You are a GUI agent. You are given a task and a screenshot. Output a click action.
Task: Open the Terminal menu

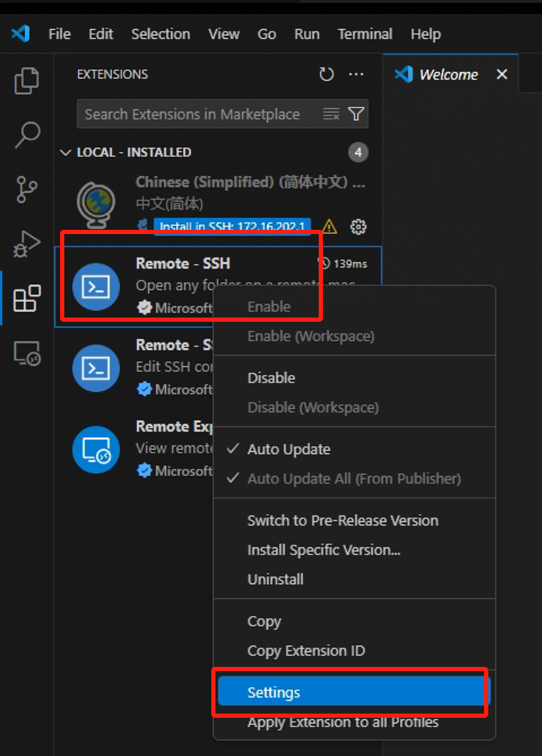pyautogui.click(x=365, y=34)
